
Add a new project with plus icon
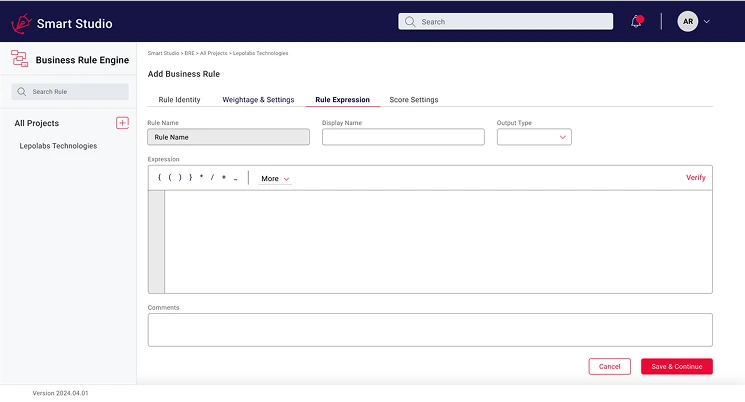tap(122, 123)
